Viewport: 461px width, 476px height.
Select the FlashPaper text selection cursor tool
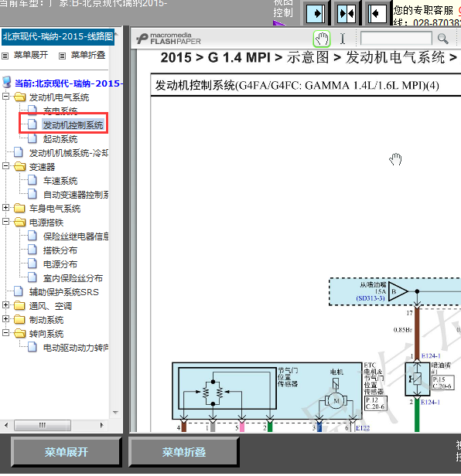343,39
